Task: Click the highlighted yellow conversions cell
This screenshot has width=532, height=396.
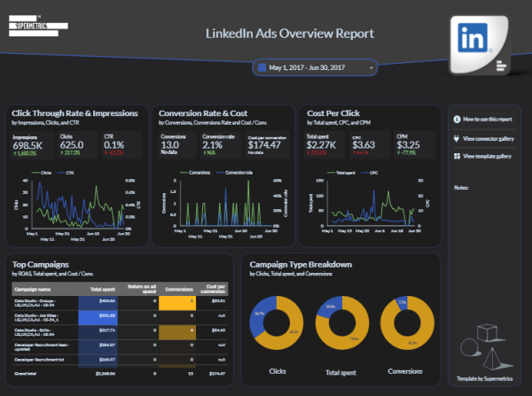Action: pyautogui.click(x=177, y=303)
